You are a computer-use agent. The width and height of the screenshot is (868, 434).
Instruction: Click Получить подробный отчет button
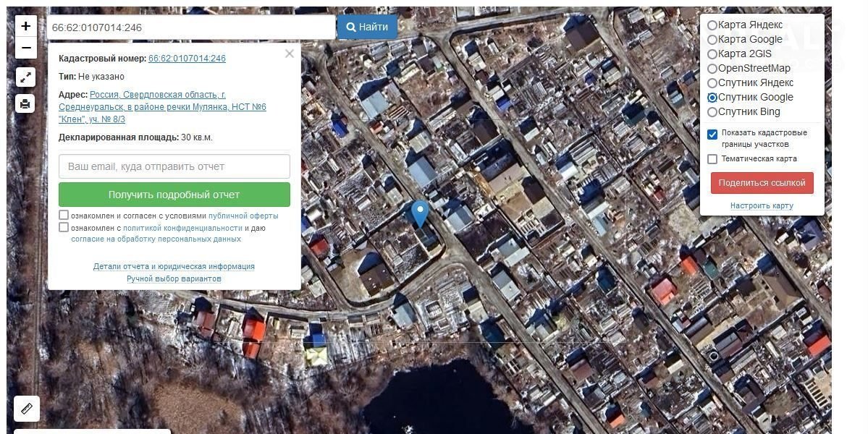[x=174, y=195]
